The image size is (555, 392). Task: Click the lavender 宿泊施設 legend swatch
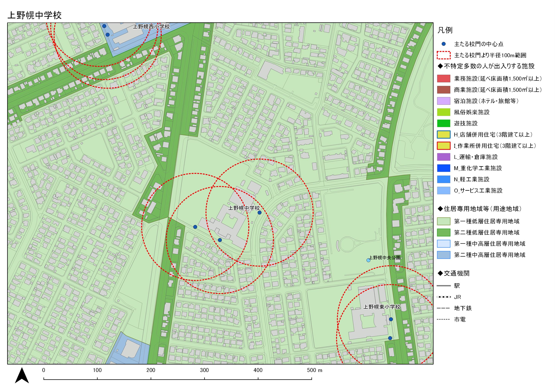443,101
